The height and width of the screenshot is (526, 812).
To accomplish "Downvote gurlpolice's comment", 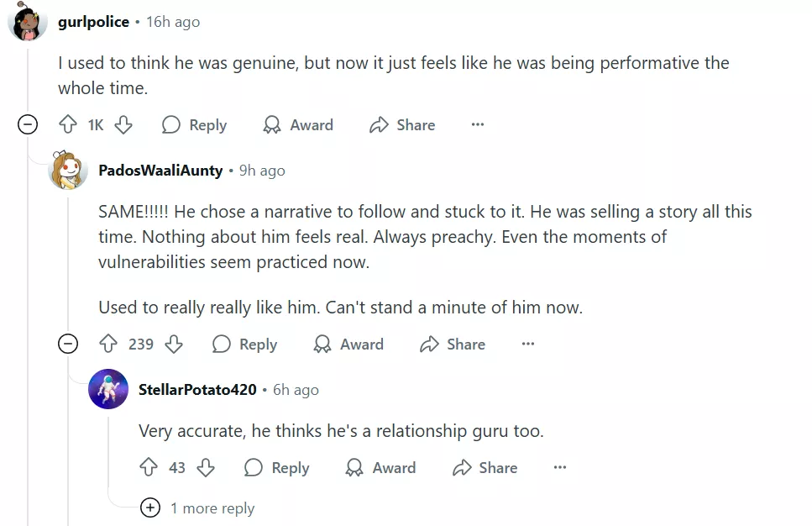I will pyautogui.click(x=123, y=125).
